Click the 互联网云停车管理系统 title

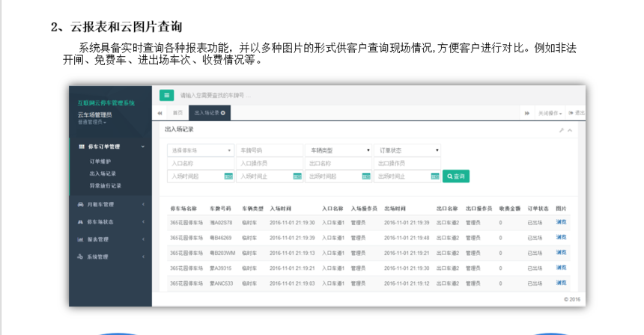pyautogui.click(x=106, y=103)
